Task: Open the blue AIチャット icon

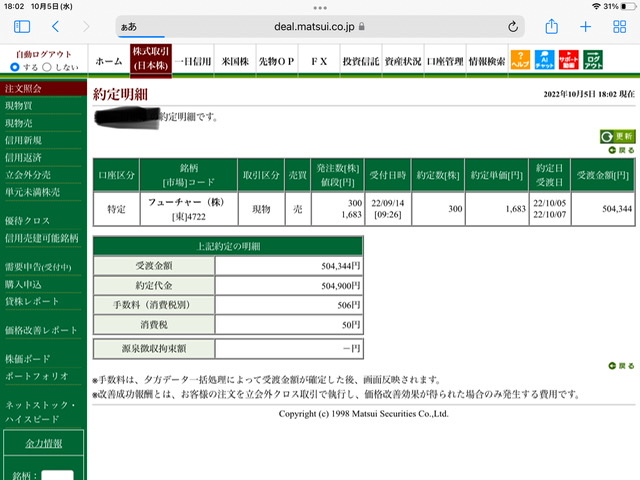Action: point(544,60)
